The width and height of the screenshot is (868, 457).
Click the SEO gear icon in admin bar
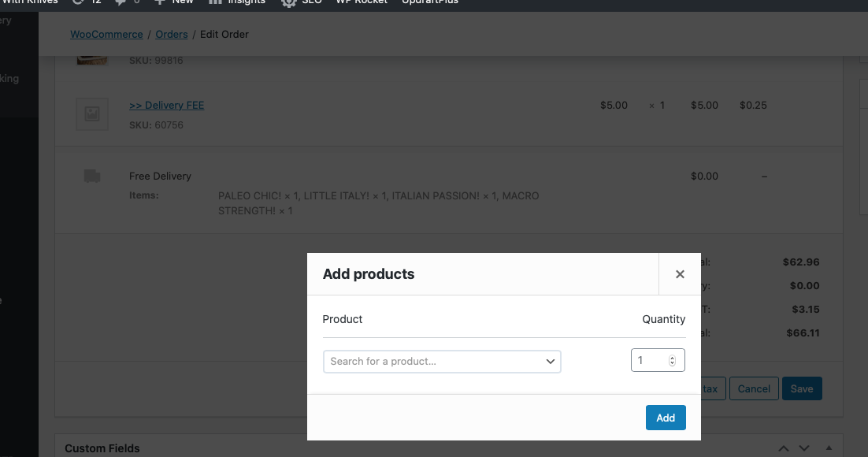tap(289, 2)
